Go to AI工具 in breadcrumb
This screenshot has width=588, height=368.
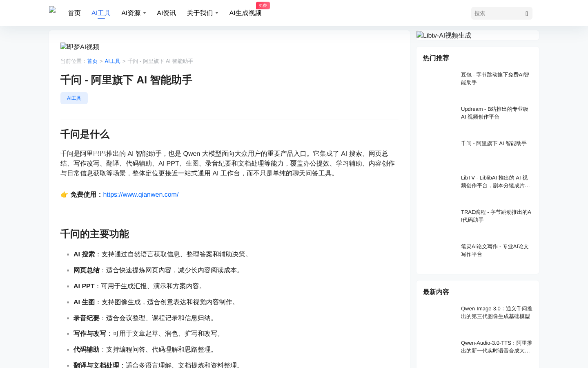(x=112, y=61)
